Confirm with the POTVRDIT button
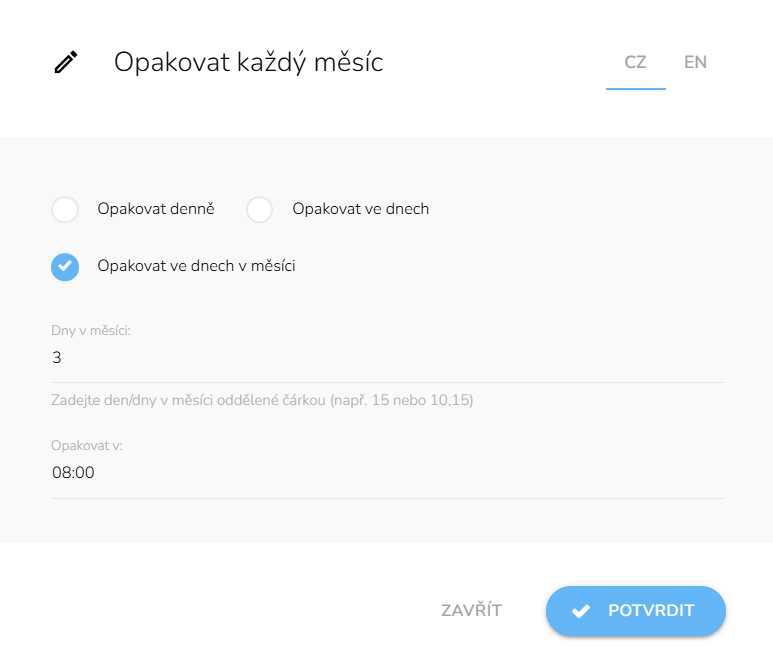773x670 pixels. (x=636, y=610)
